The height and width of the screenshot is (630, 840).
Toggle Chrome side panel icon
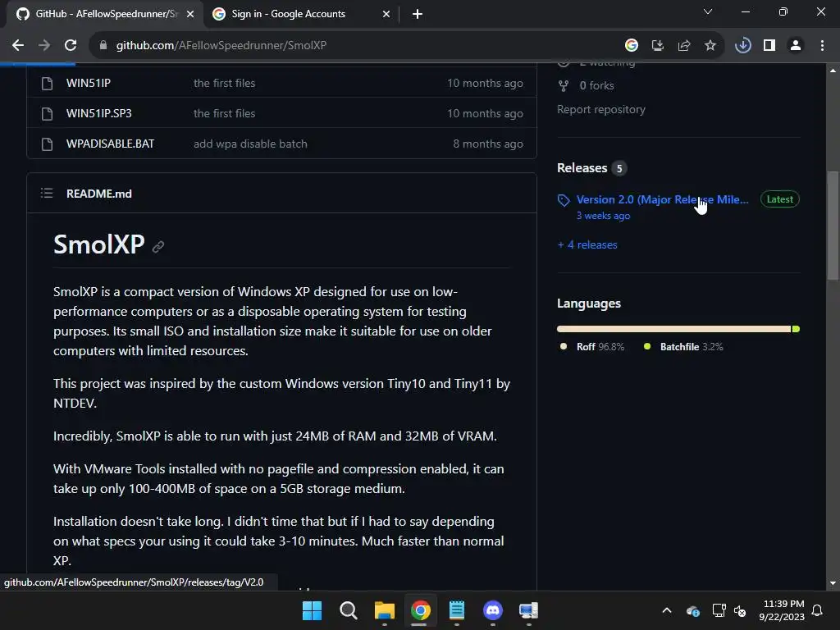769,46
